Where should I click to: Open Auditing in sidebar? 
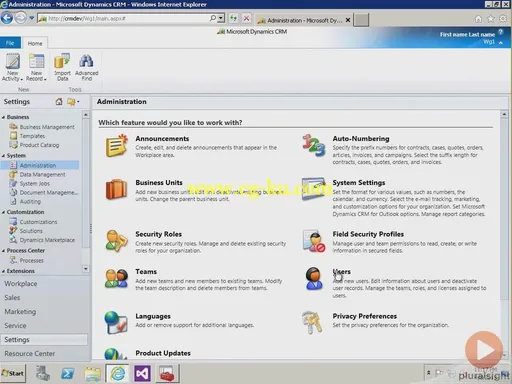click(30, 201)
